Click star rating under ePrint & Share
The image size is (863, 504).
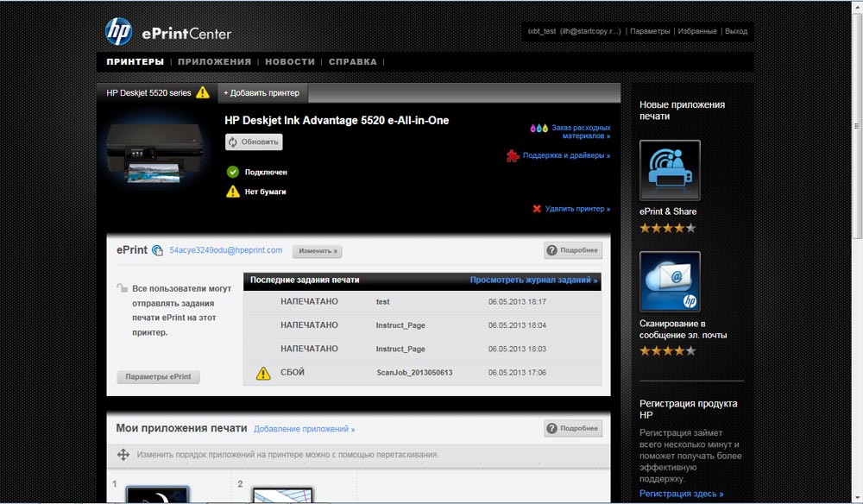(668, 229)
